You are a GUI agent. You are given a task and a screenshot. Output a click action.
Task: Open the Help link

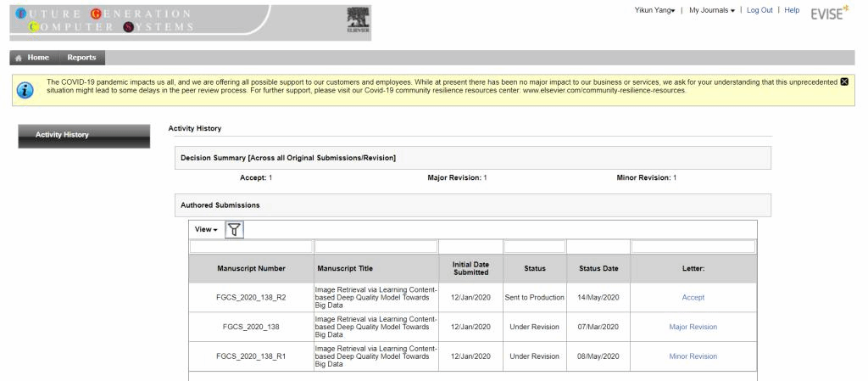[x=792, y=9]
